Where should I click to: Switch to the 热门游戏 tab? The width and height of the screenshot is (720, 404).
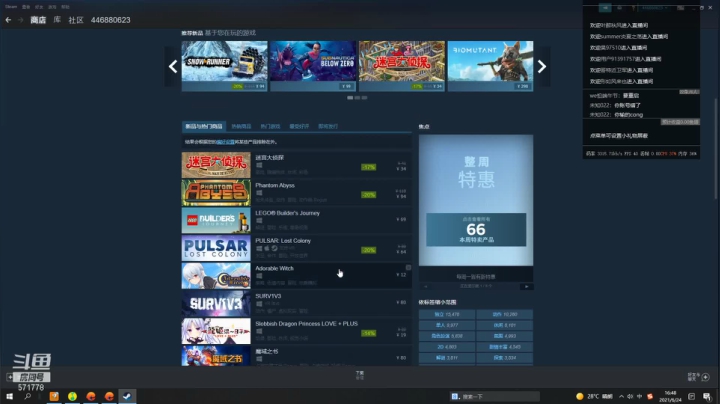tap(270, 126)
